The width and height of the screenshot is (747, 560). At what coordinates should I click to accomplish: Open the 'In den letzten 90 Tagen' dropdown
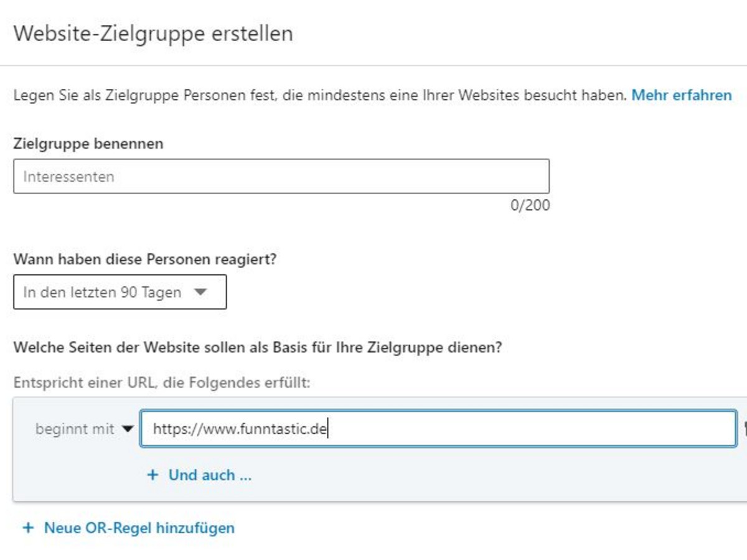tap(120, 292)
